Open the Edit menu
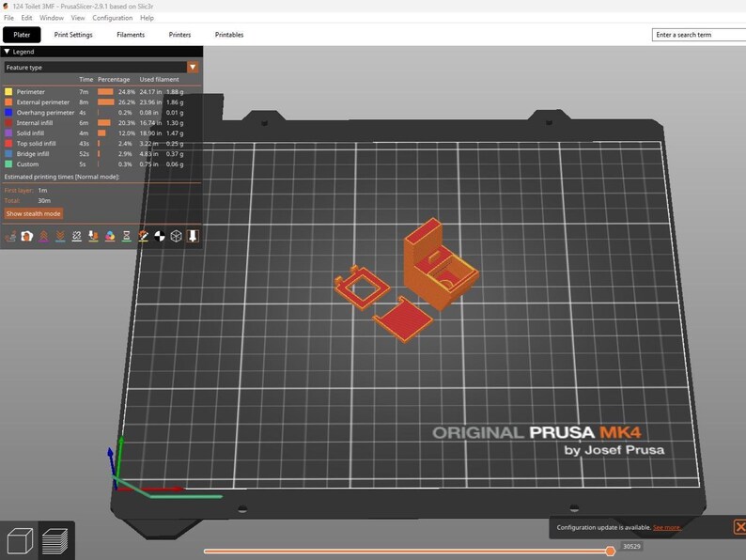 (x=26, y=18)
